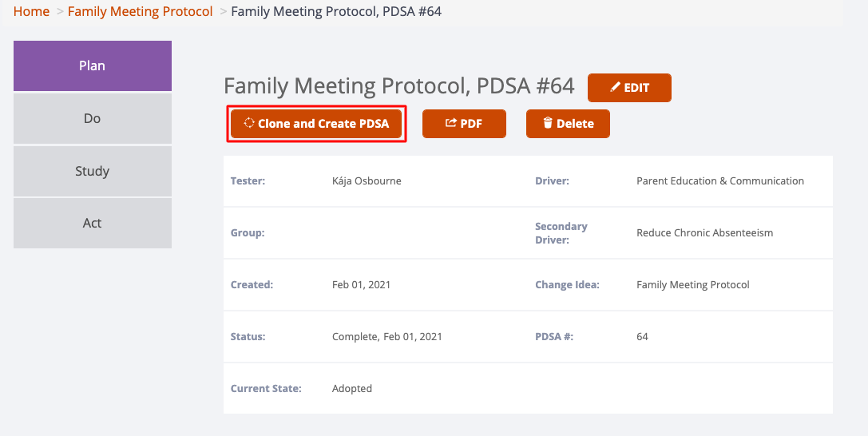868x436 pixels.
Task: Click the Status value Complete, Feb 01, 2021
Action: pos(387,336)
